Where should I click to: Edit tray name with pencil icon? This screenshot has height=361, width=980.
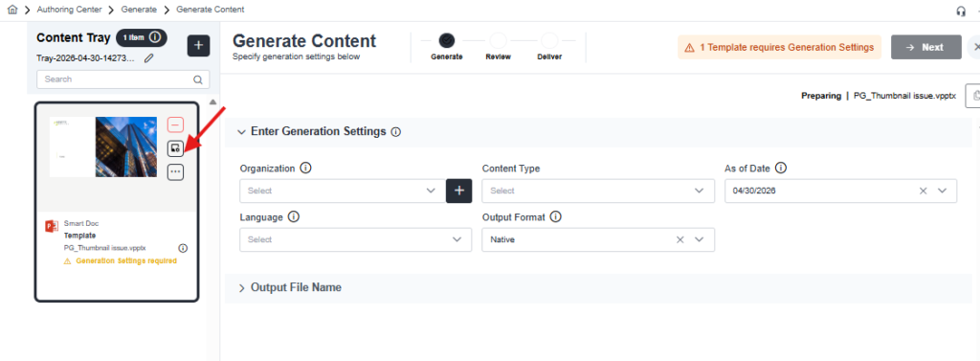[148, 58]
